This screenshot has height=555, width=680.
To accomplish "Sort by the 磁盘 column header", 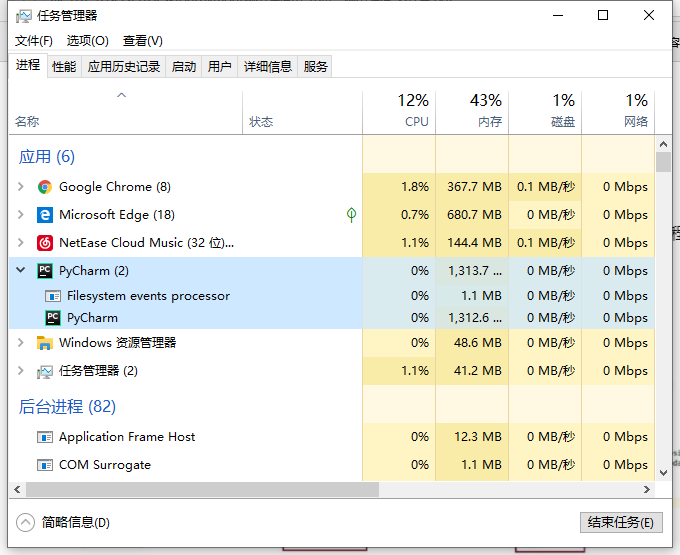I will [545, 112].
